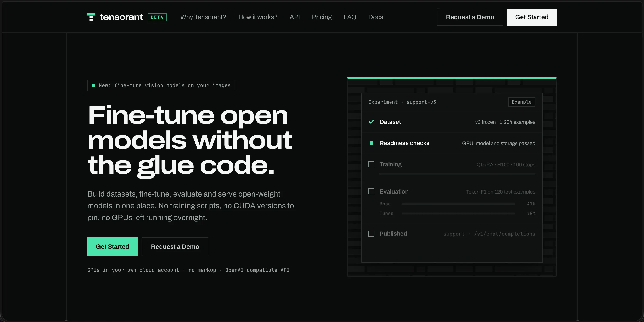Click the green square beside Readiness checks

[x=371, y=143]
